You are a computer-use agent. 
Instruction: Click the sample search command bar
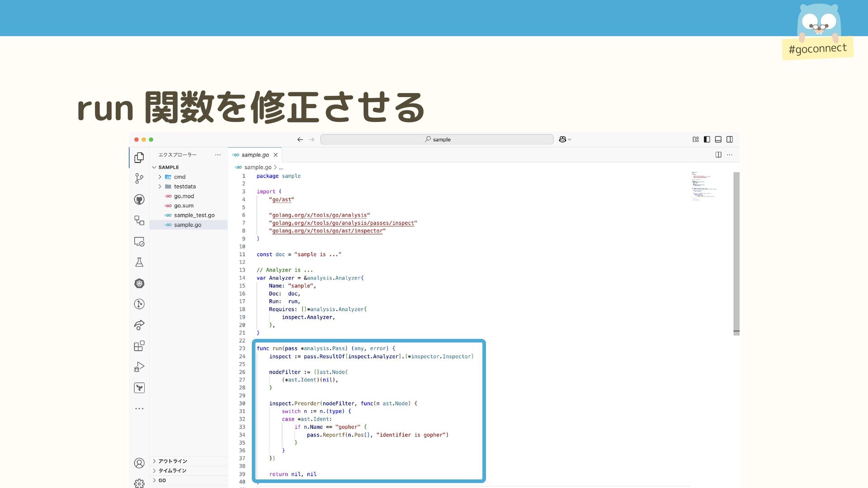tap(437, 140)
